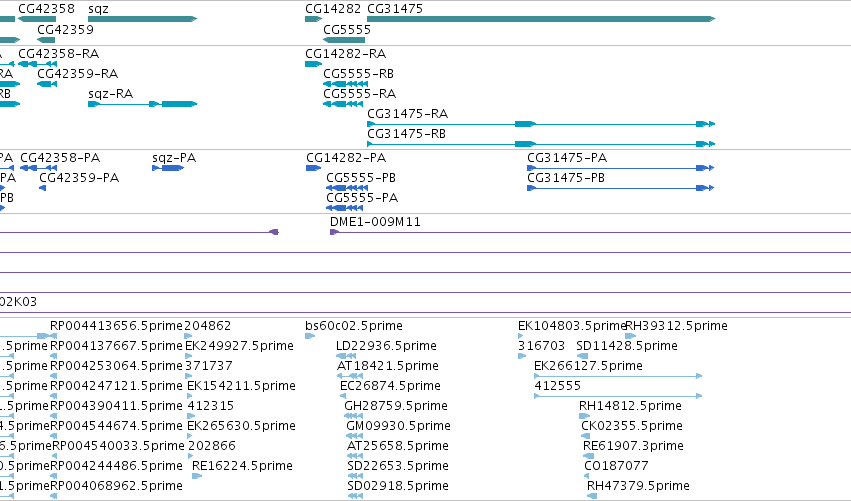Viewport: 851px width, 501px height.
Task: Select the CG5555 gene feature
Action: click(x=344, y=40)
